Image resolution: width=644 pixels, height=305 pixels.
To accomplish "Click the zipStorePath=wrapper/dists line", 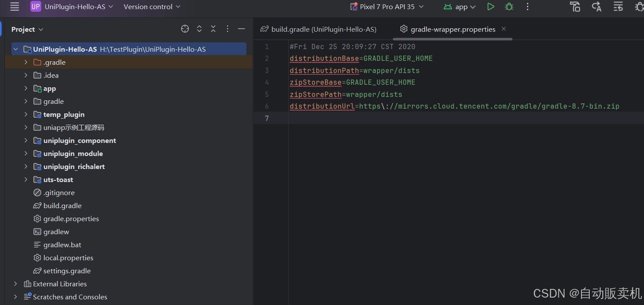I will tap(346, 94).
